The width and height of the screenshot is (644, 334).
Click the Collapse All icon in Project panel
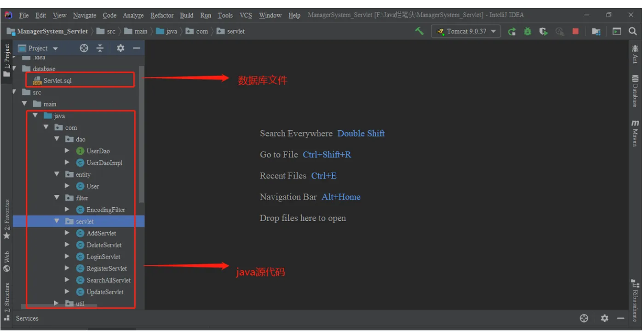(100, 48)
